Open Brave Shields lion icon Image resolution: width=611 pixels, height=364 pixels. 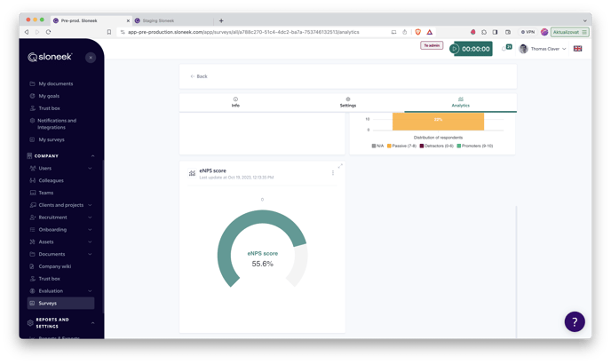(417, 32)
